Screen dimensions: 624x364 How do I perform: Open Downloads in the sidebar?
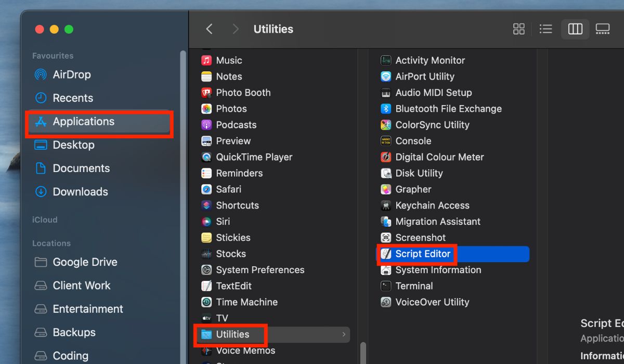[71, 191]
